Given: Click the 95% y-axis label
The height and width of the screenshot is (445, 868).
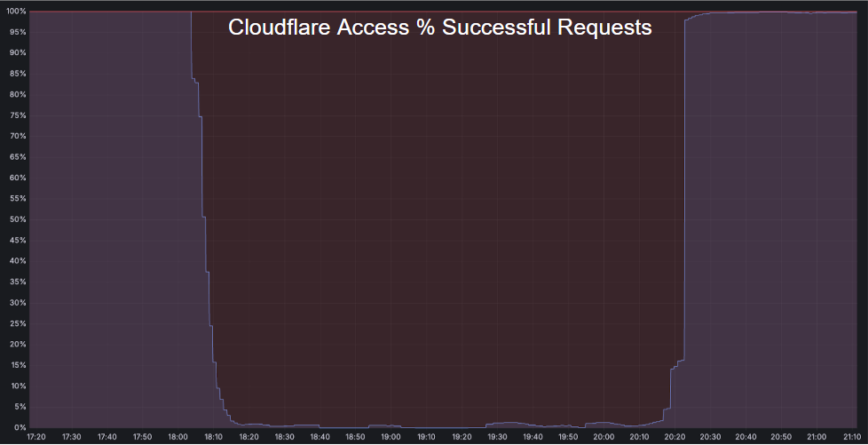Looking at the screenshot, I should (x=19, y=32).
